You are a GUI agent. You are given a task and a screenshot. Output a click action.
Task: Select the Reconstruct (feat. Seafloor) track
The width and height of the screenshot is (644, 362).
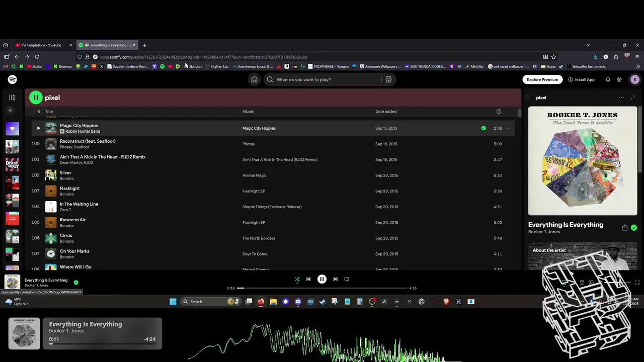click(x=273, y=144)
